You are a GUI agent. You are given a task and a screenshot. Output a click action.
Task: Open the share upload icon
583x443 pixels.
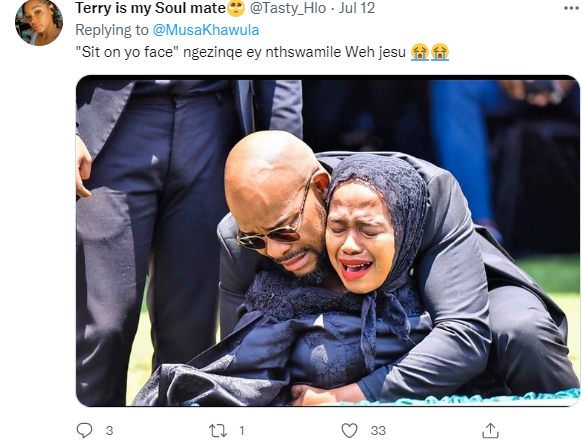click(490, 430)
